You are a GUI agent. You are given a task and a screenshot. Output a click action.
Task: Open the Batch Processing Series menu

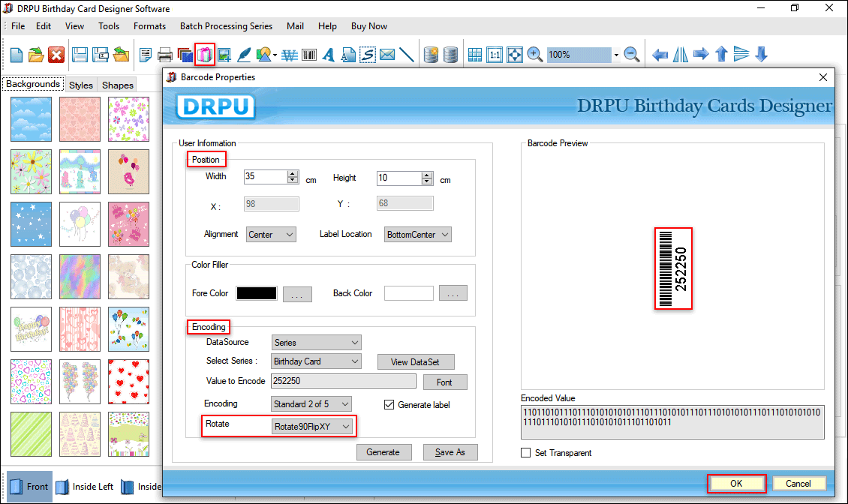226,26
